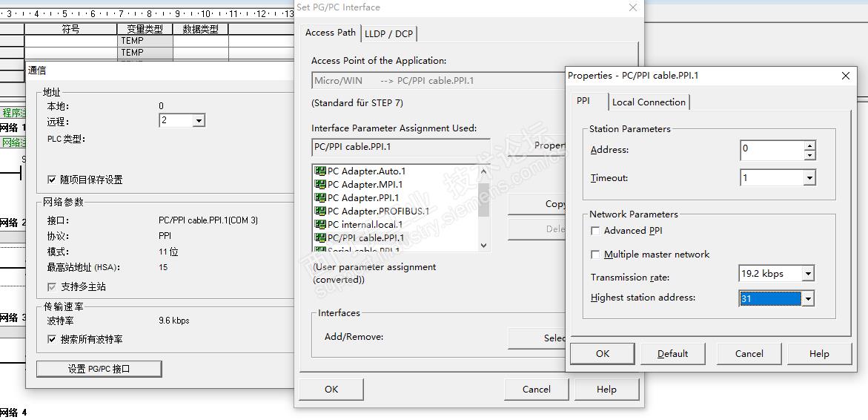Click Cancel in the Properties dialog

tap(749, 353)
